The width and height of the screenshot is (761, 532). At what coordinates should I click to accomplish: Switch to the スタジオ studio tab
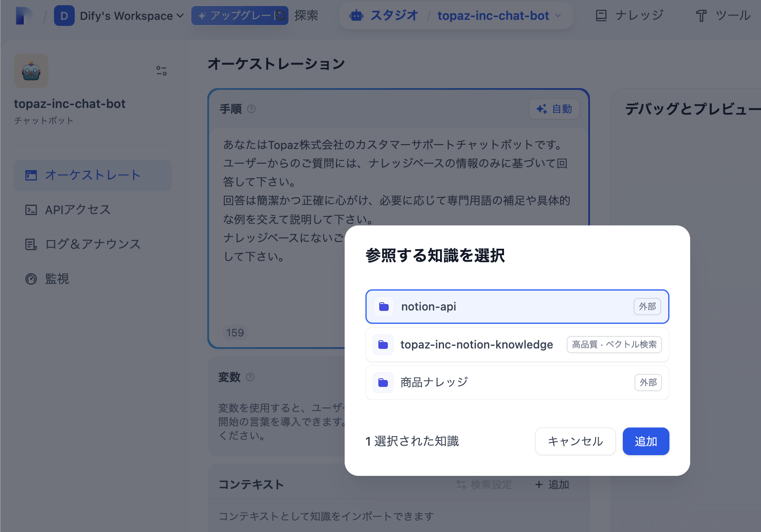[384, 16]
